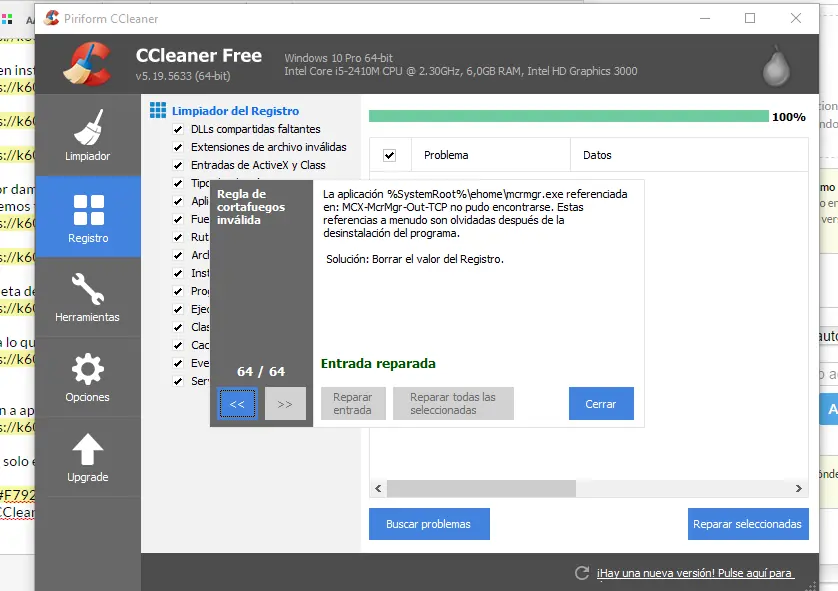Viewport: 838px width, 591px height.
Task: Click Reparar todas las seleccionadas
Action: click(x=453, y=404)
